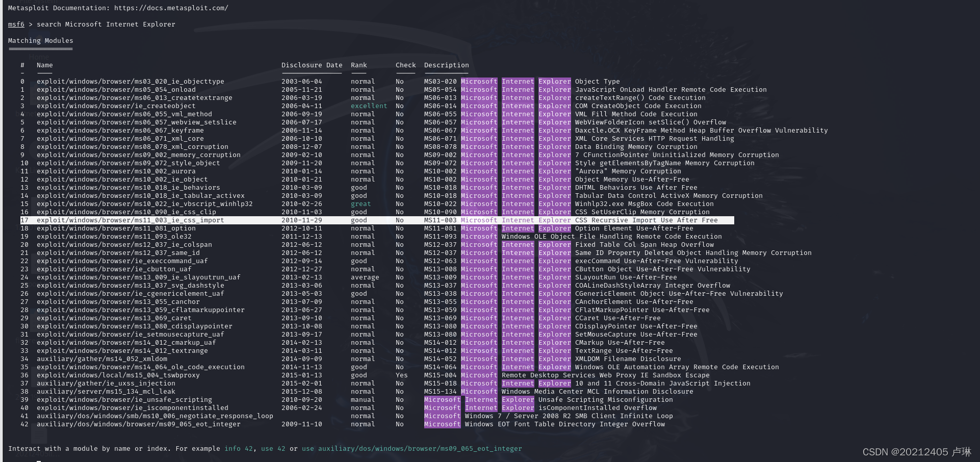Click module name ms10_018_ie_behaviors
This screenshot has height=462, width=980.
pos(128,188)
